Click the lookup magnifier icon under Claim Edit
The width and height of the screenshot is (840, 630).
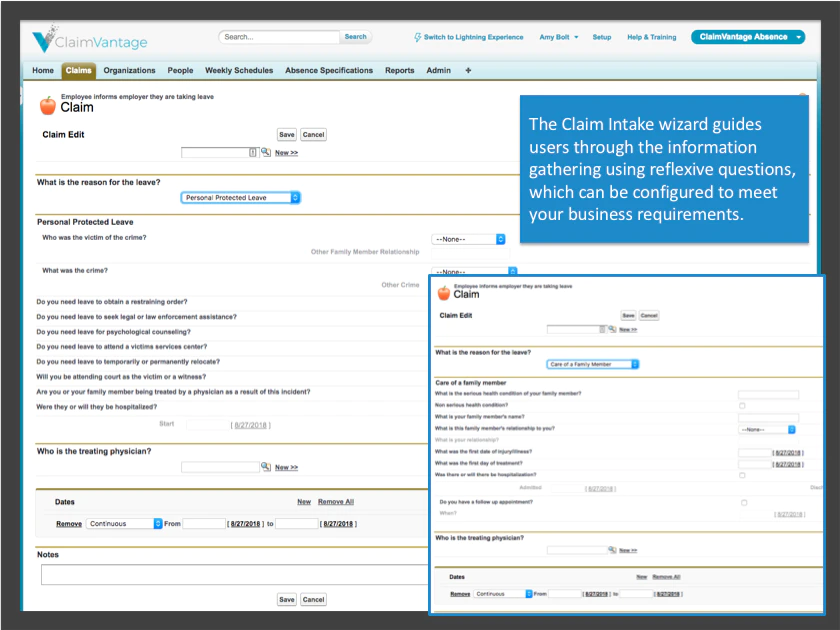tap(266, 153)
